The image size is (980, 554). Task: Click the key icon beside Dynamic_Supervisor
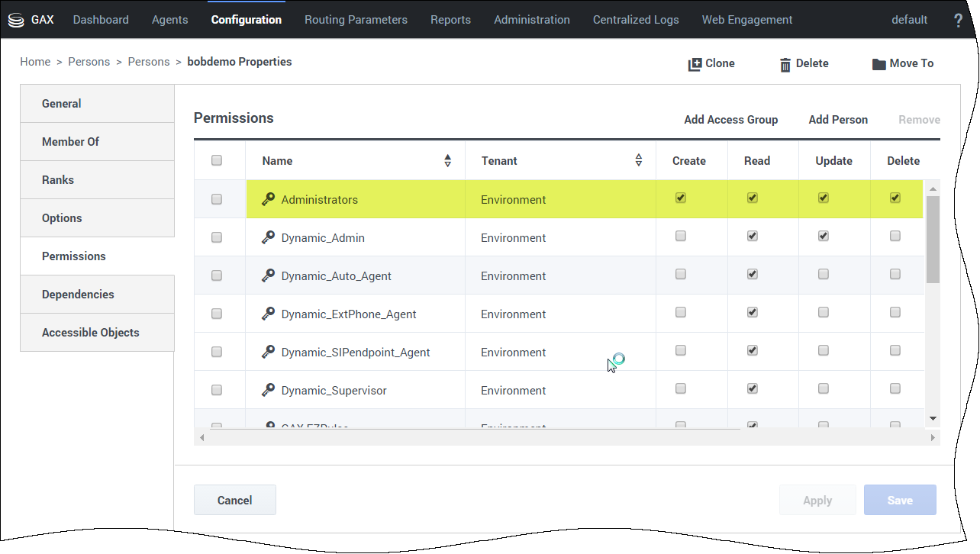click(x=268, y=390)
